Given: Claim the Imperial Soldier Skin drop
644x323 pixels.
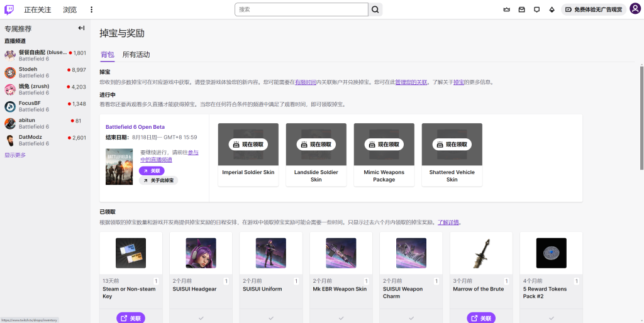Looking at the screenshot, I should click(x=248, y=145).
